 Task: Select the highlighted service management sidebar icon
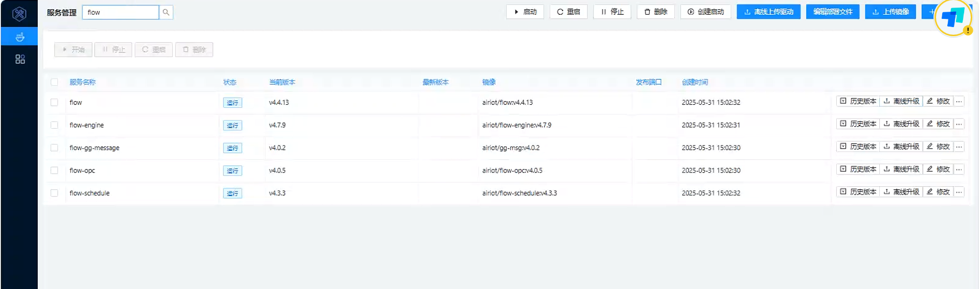(19, 37)
